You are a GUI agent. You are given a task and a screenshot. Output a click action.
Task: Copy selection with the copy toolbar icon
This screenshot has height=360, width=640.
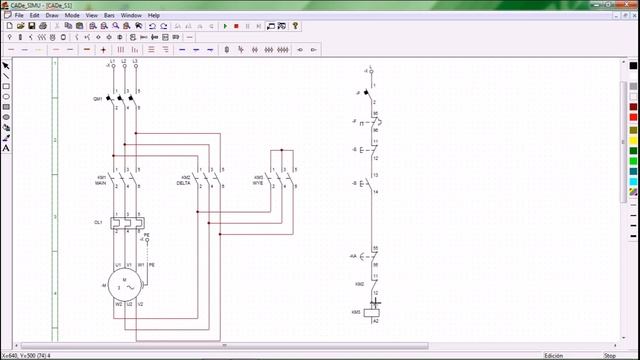(x=68, y=26)
